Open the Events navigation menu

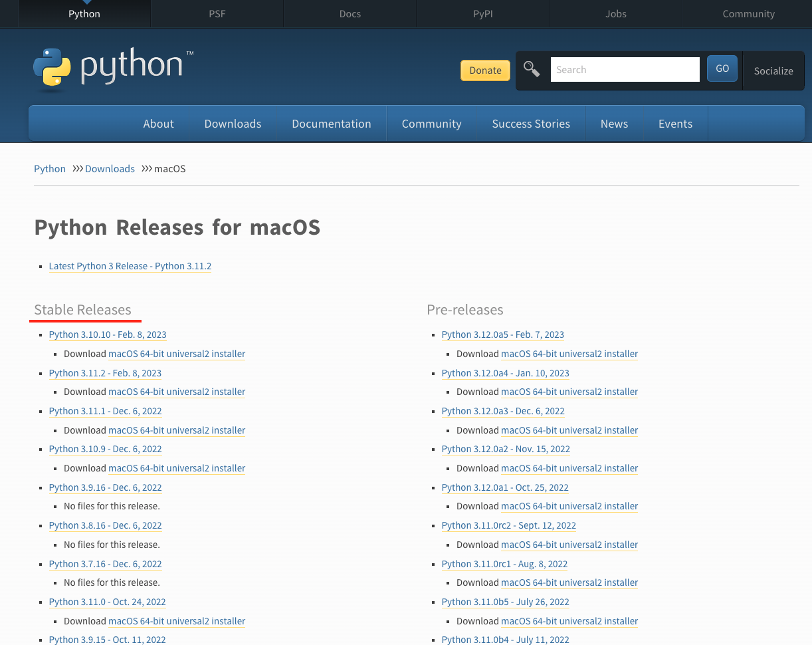click(x=675, y=124)
